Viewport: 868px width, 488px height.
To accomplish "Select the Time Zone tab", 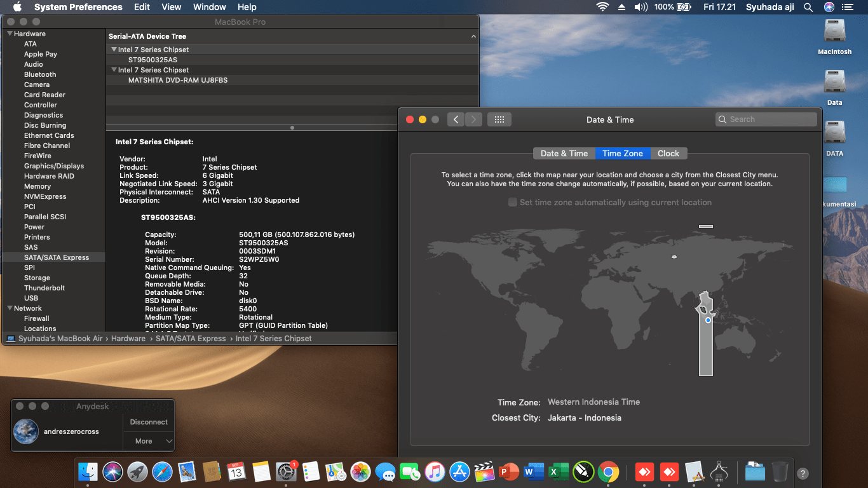I will (623, 153).
